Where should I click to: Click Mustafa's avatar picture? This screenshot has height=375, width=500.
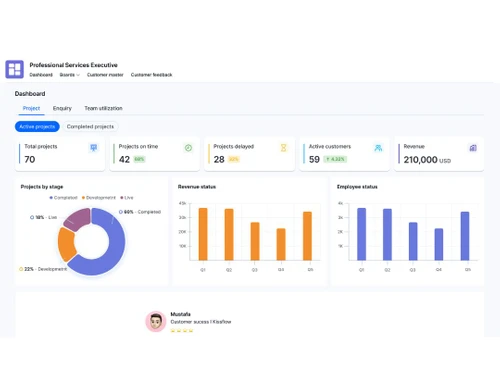point(156,321)
